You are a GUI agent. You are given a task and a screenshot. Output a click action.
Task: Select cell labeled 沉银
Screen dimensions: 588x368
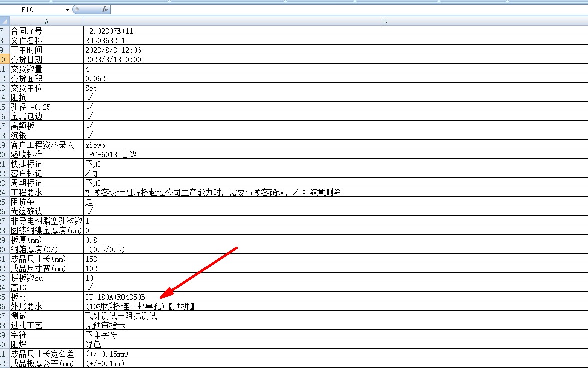point(47,135)
